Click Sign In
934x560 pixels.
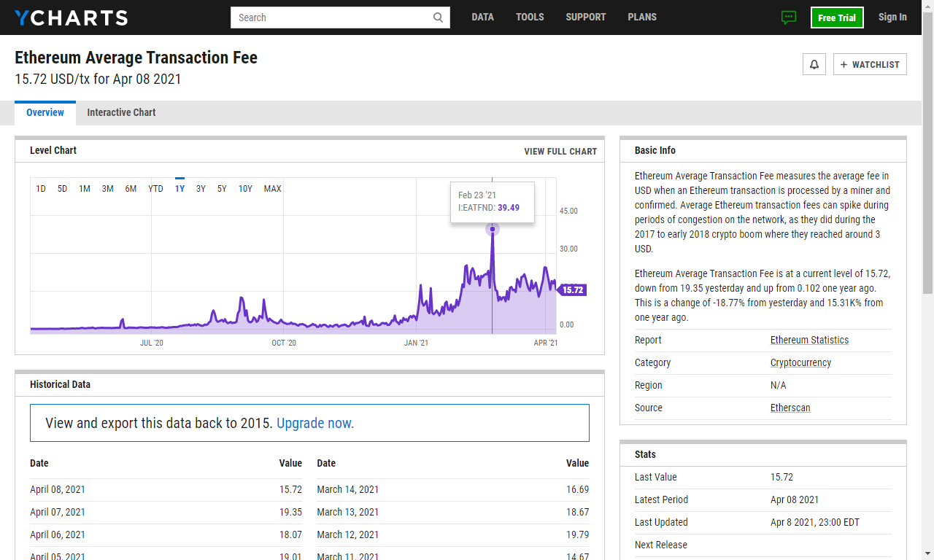click(892, 17)
